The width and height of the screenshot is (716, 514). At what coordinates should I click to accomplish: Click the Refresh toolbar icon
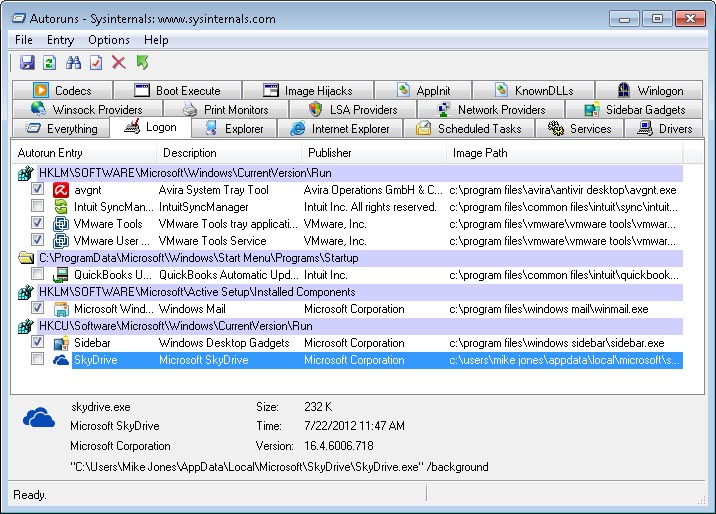pyautogui.click(x=49, y=63)
